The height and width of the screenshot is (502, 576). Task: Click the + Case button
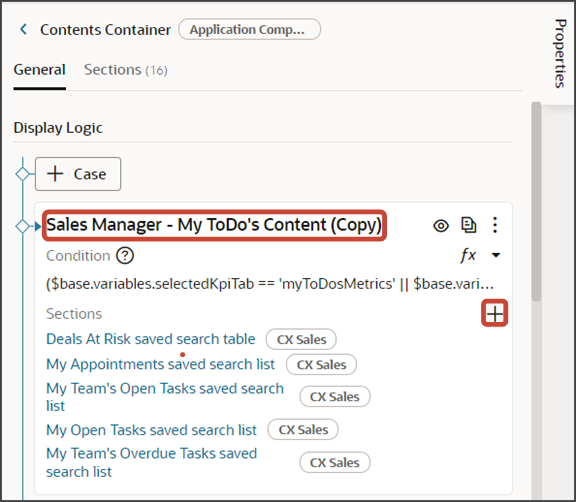[x=78, y=174]
